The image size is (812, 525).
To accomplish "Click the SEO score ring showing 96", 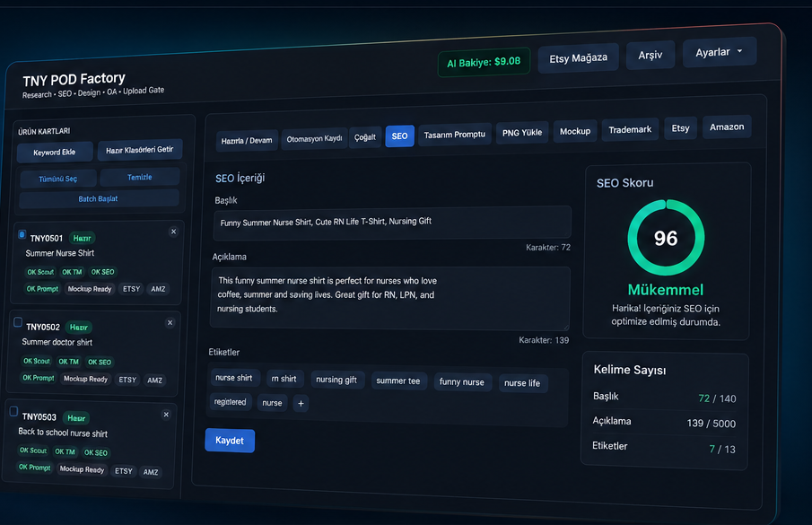I will click(x=666, y=238).
